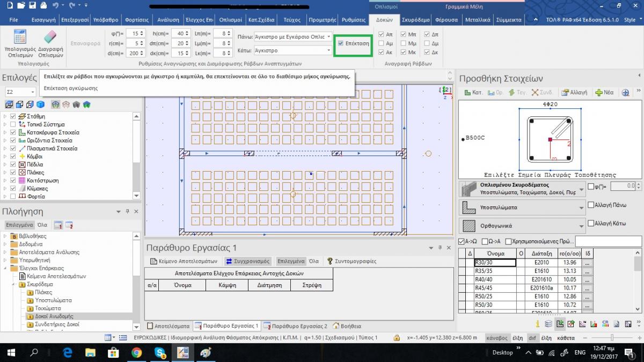
Task: Click the Αλλαγή button in Προσθήκη Στοιχείων
Action: pyautogui.click(x=575, y=92)
